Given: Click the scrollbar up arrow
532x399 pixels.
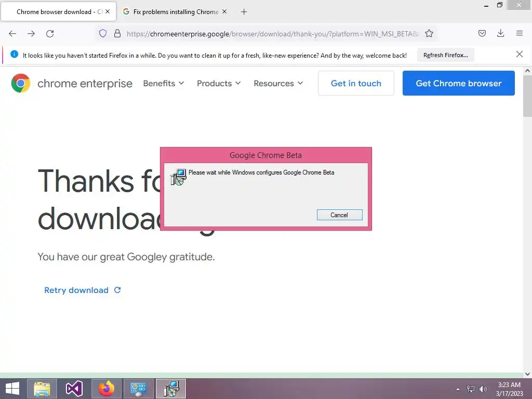Looking at the screenshot, I should click(x=527, y=71).
